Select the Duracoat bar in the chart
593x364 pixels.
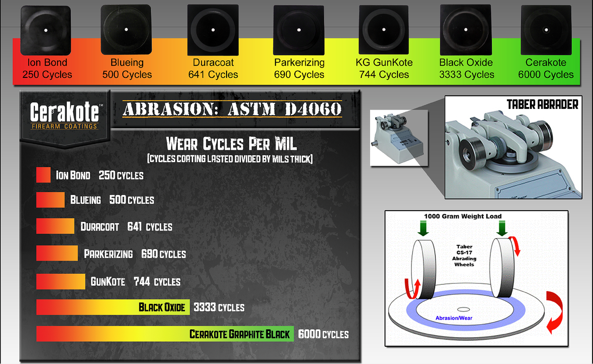click(x=55, y=226)
